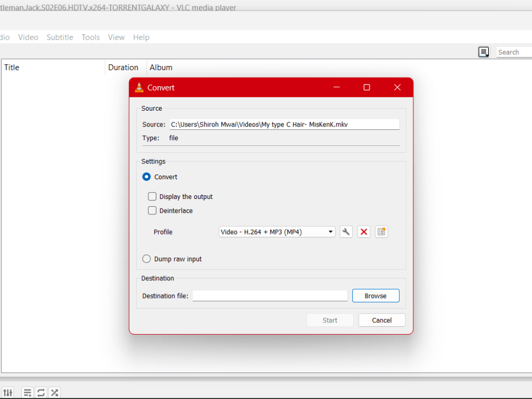Click the playlist Search box
Screen dimensions: 532x399
pyautogui.click(x=514, y=52)
